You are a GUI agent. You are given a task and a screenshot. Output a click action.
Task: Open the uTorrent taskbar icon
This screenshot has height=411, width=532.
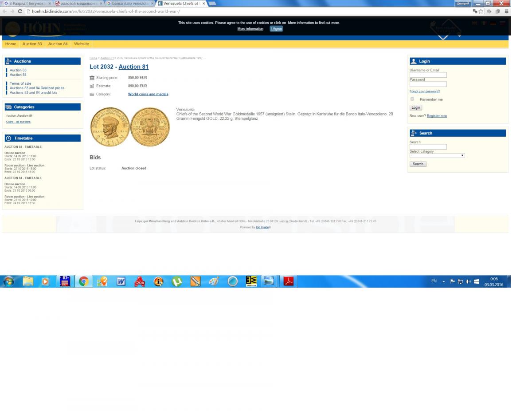coord(177,281)
